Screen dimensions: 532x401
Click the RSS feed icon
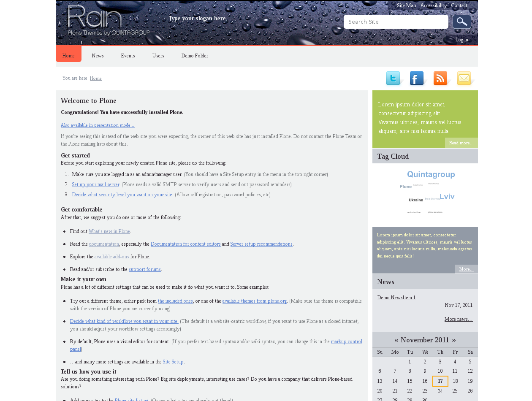[440, 79]
